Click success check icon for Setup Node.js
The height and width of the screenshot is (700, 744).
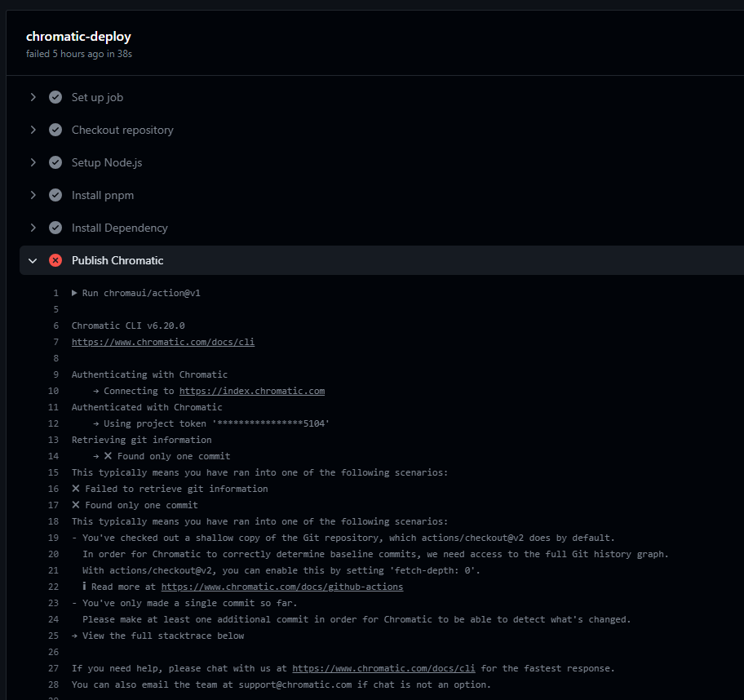point(55,162)
